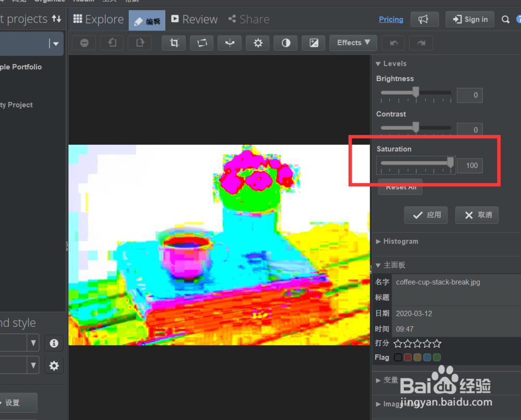Image resolution: width=521 pixels, height=420 pixels.
Task: Select the Crop tool
Action: click(174, 43)
